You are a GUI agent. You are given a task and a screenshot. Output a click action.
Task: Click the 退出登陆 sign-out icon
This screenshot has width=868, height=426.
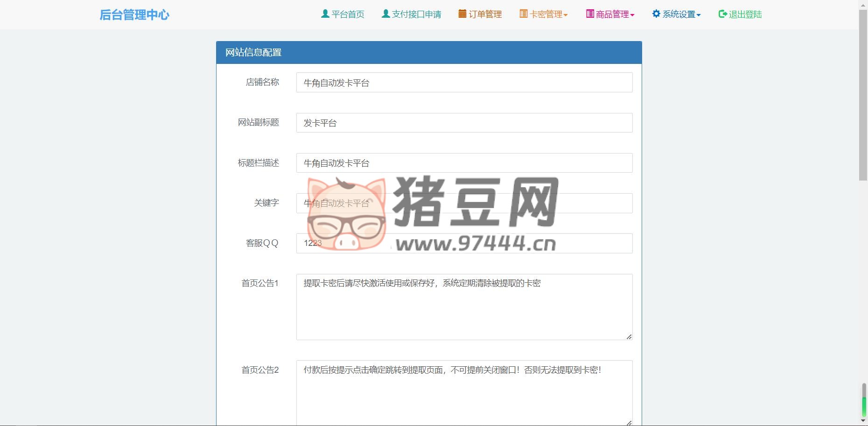pos(722,14)
